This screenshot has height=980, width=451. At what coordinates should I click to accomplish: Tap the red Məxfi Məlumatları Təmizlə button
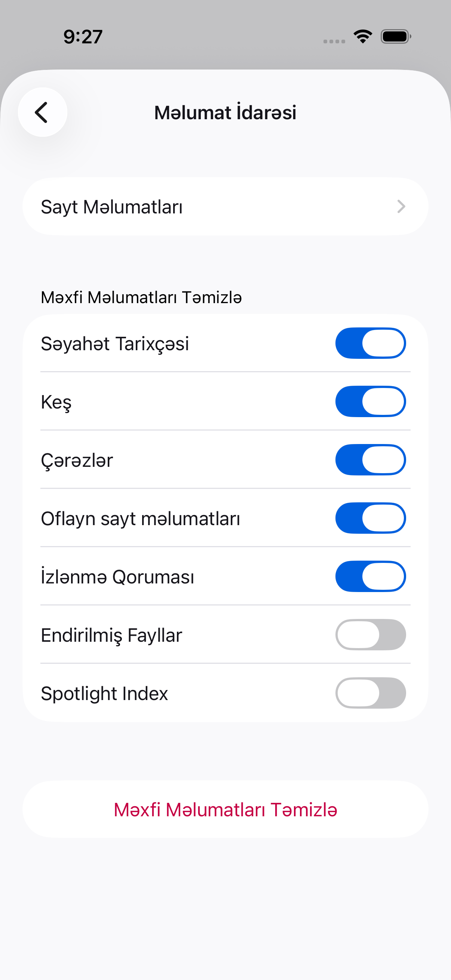coord(225,809)
